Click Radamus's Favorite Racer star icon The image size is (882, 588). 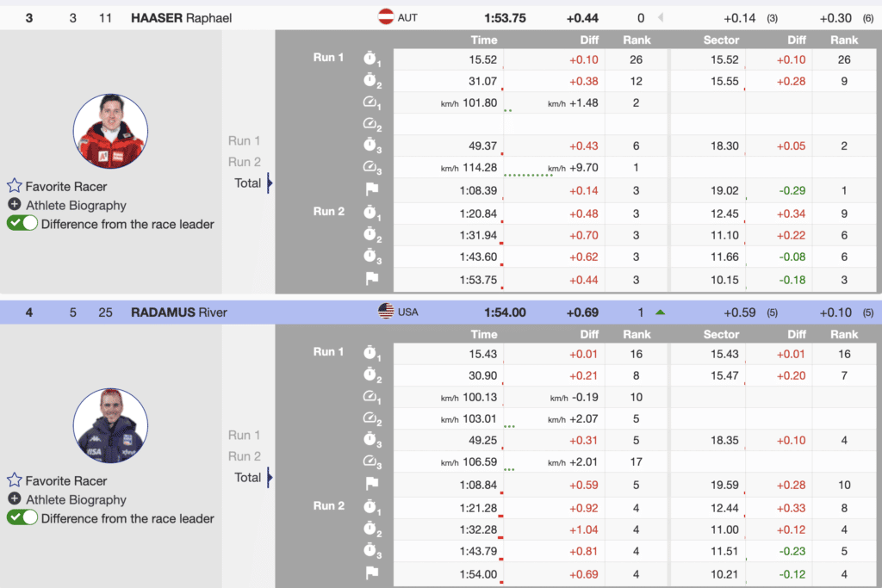coord(15,480)
